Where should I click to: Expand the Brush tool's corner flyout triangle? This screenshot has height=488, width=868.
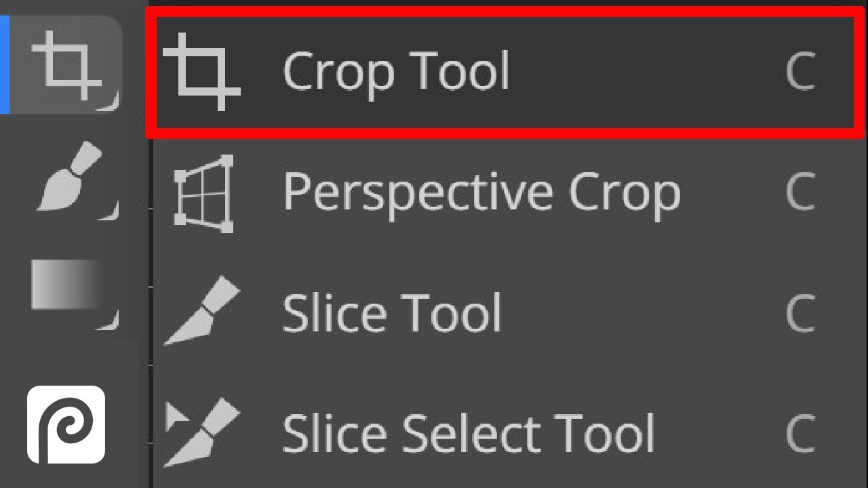point(113,211)
